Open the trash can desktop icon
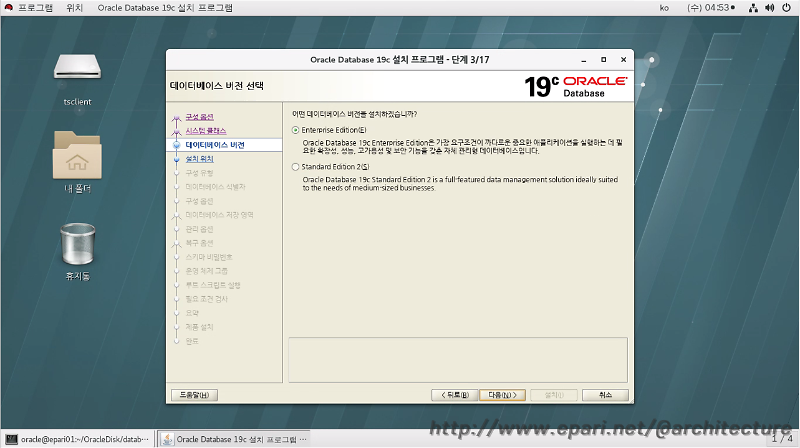Image resolution: width=800 pixels, height=448 pixels. [x=78, y=244]
